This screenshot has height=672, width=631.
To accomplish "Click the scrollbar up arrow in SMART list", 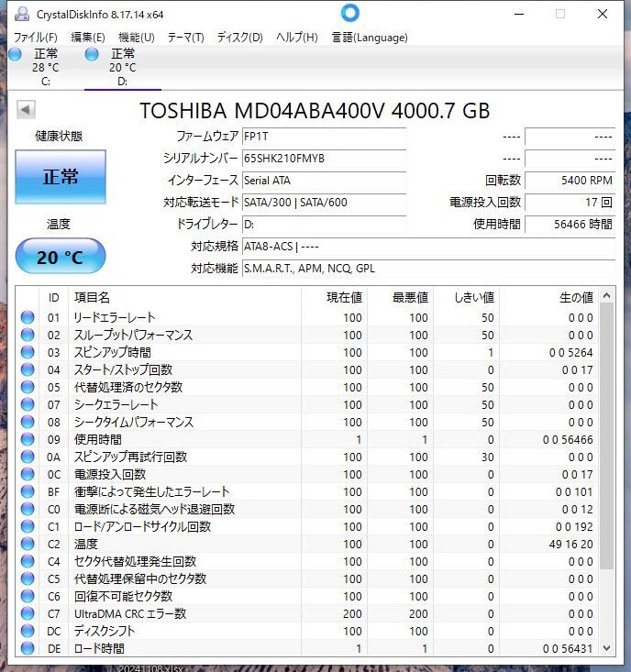I will tap(606, 295).
